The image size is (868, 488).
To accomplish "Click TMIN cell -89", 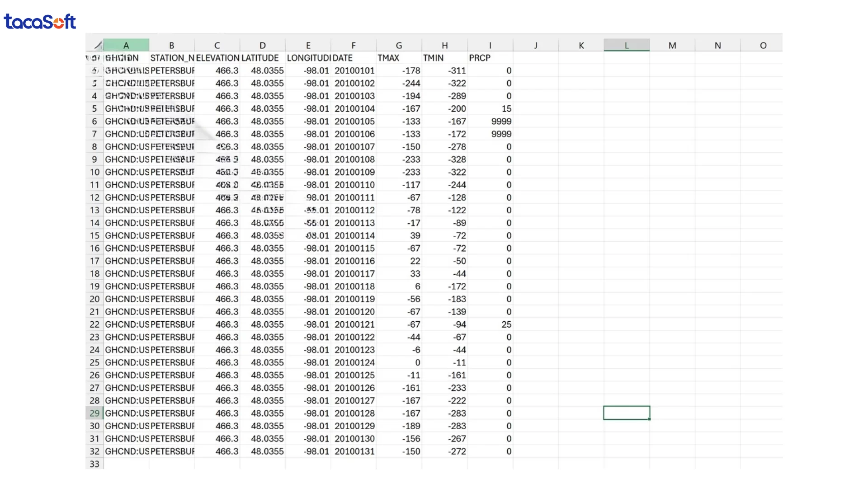I will coord(445,223).
